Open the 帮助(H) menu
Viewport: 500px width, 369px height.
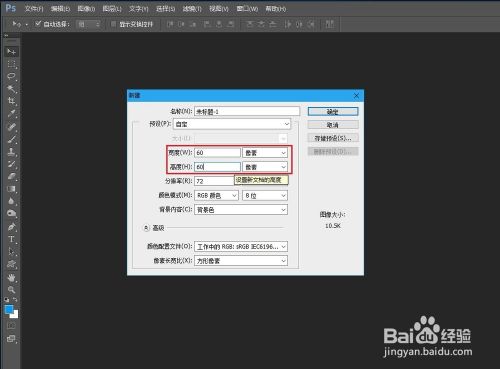coord(275,9)
